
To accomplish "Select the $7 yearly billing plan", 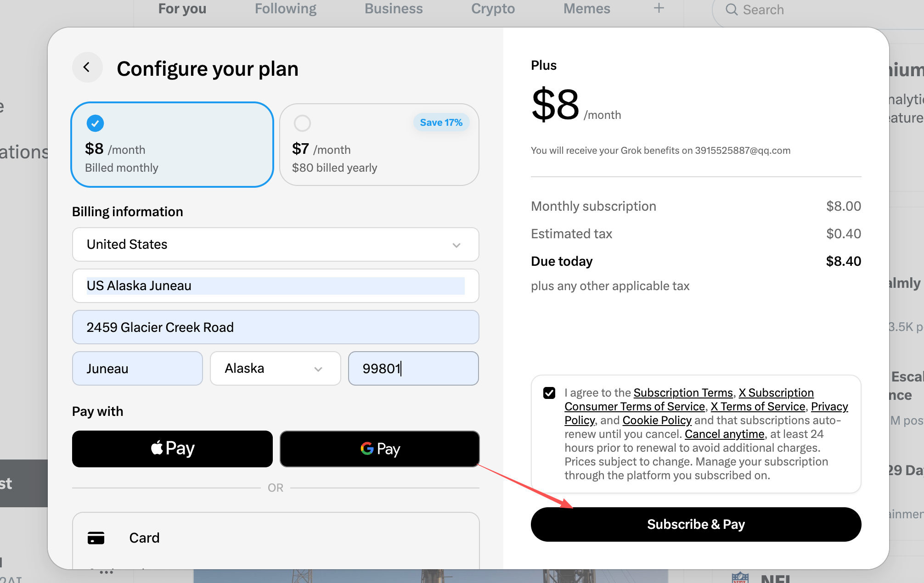I will [x=379, y=145].
